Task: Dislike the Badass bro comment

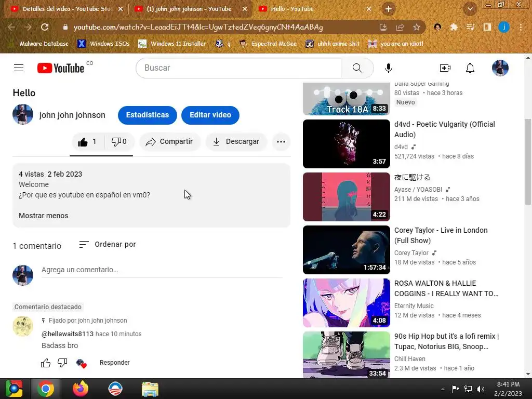Action: click(62, 363)
